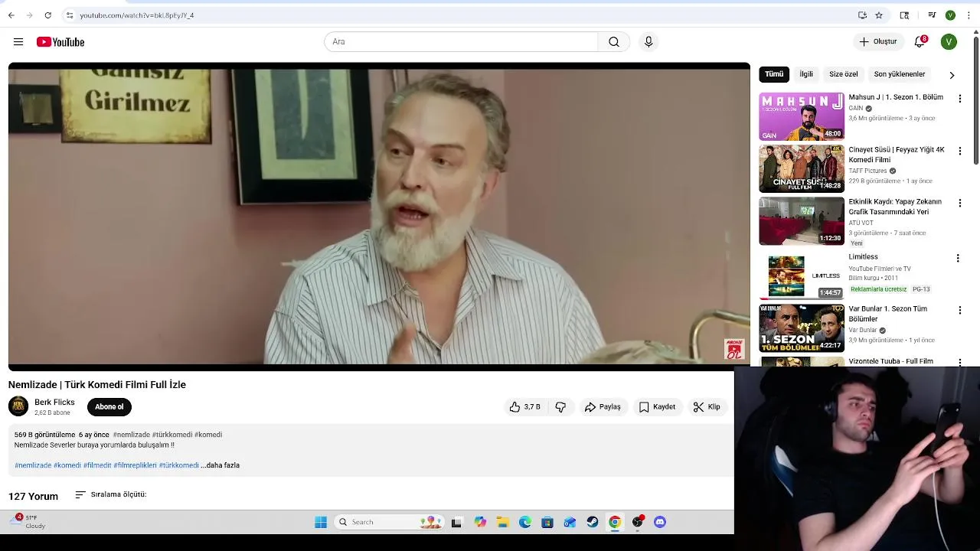Image resolution: width=980 pixels, height=551 pixels.
Task: Select the Tümü filter chip
Action: (774, 74)
